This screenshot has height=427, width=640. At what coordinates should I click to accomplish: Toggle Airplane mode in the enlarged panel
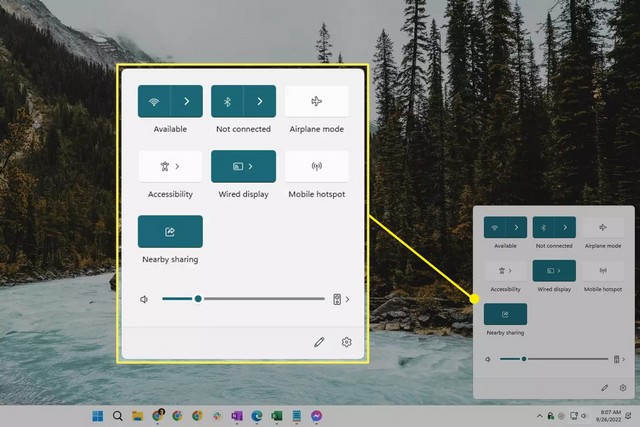317,101
